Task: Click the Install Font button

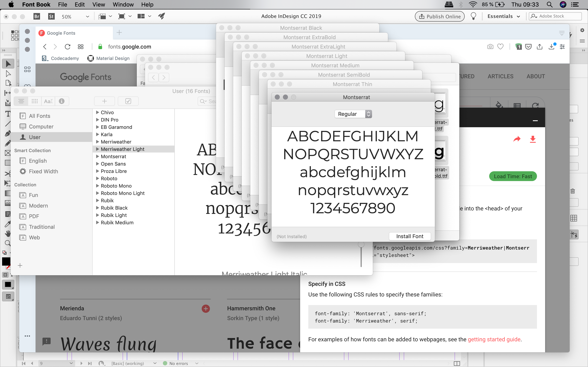Action: click(x=410, y=236)
